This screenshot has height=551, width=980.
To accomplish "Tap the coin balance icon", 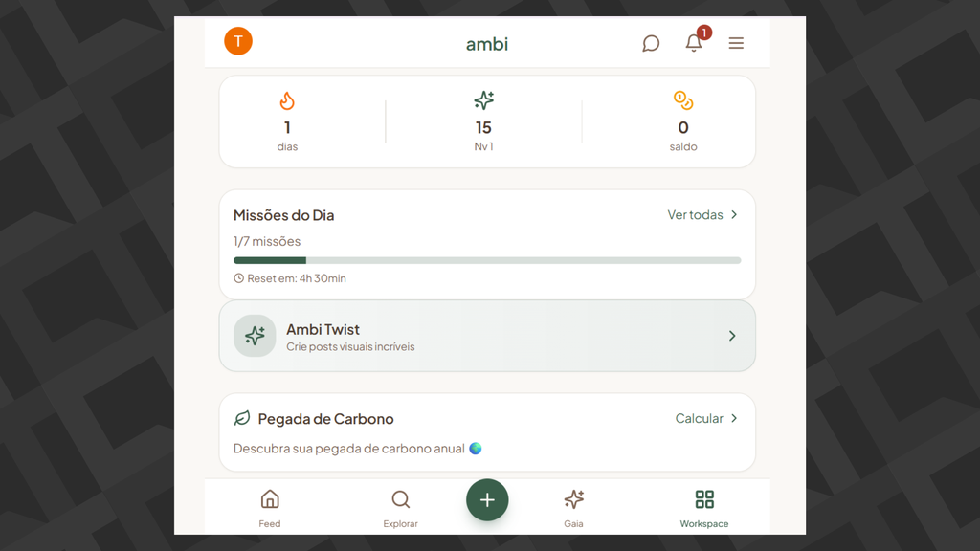I will (682, 100).
